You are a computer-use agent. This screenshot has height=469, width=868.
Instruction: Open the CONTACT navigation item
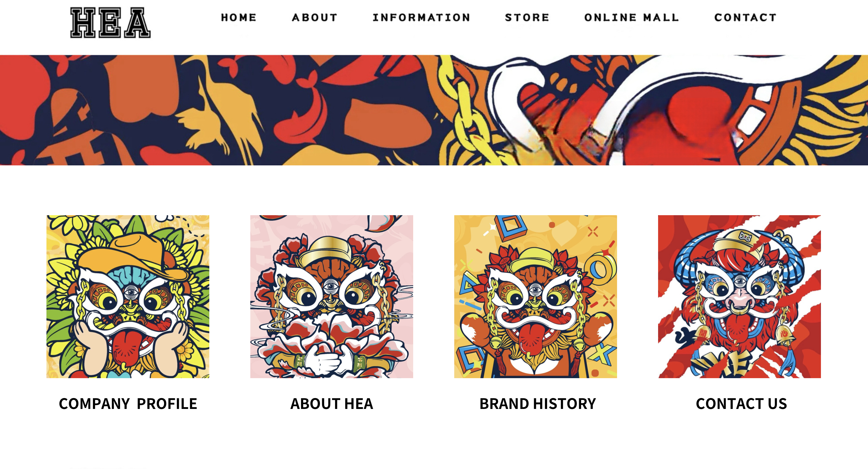tap(745, 18)
